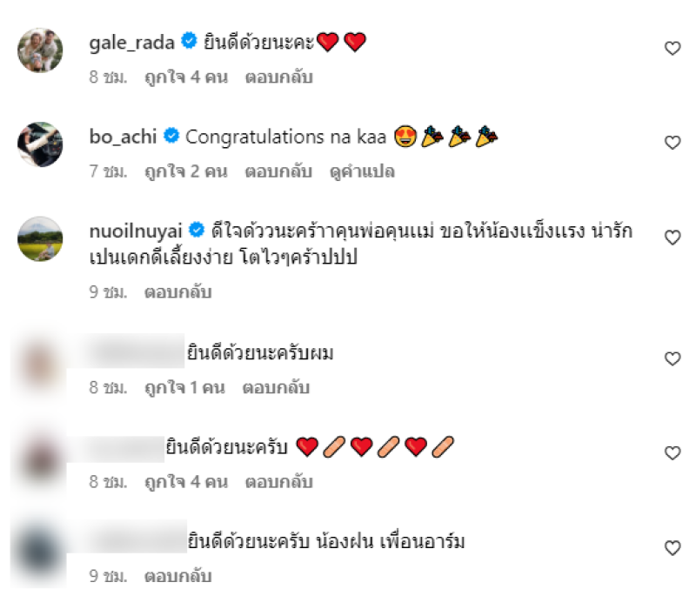Like the 'น้องฝน เพื่อนอาร์ม' comment heart

click(x=673, y=548)
